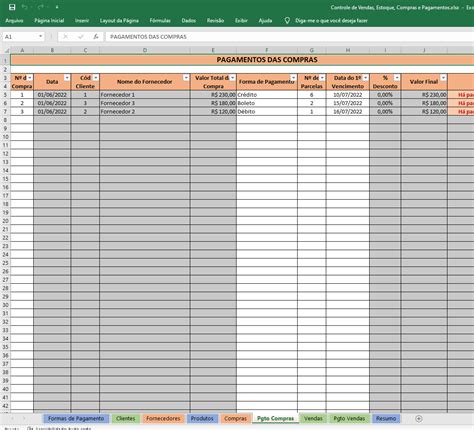Open the Página Inicial ribbon tab
This screenshot has height=430, width=474.
point(49,21)
